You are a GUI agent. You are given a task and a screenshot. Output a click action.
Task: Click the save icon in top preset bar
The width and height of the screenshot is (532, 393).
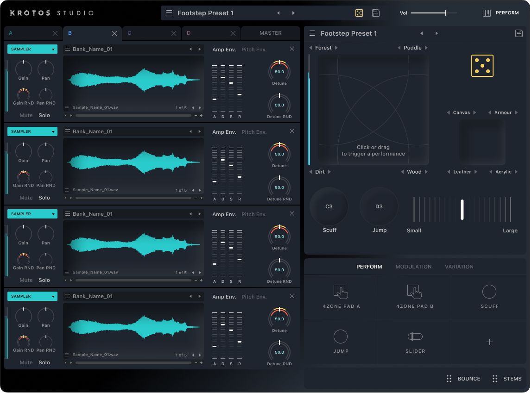pos(376,13)
